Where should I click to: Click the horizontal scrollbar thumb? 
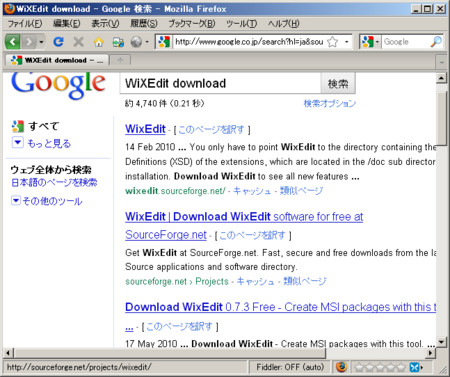170,353
